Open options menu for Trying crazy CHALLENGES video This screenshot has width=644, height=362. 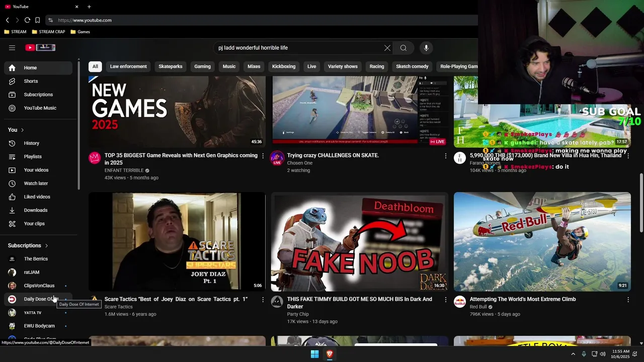pyautogui.click(x=445, y=156)
